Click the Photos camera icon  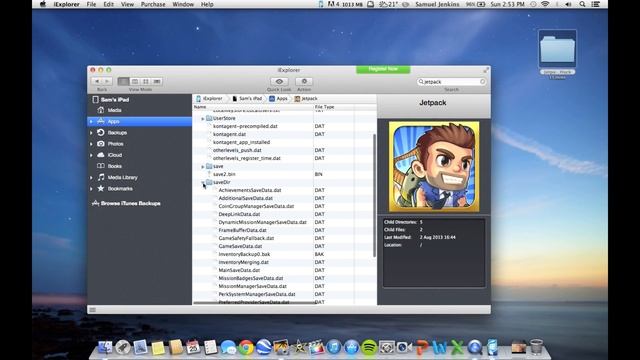point(101,144)
